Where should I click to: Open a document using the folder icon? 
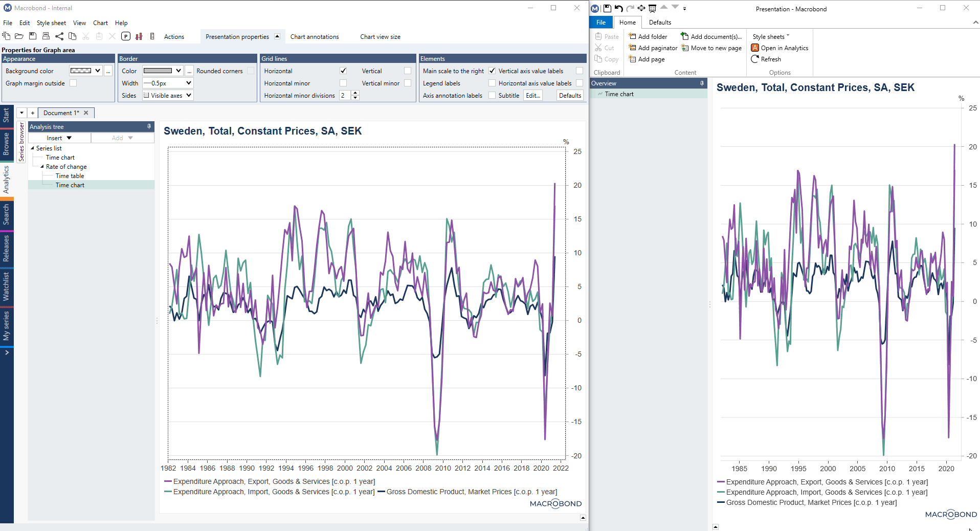19,36
